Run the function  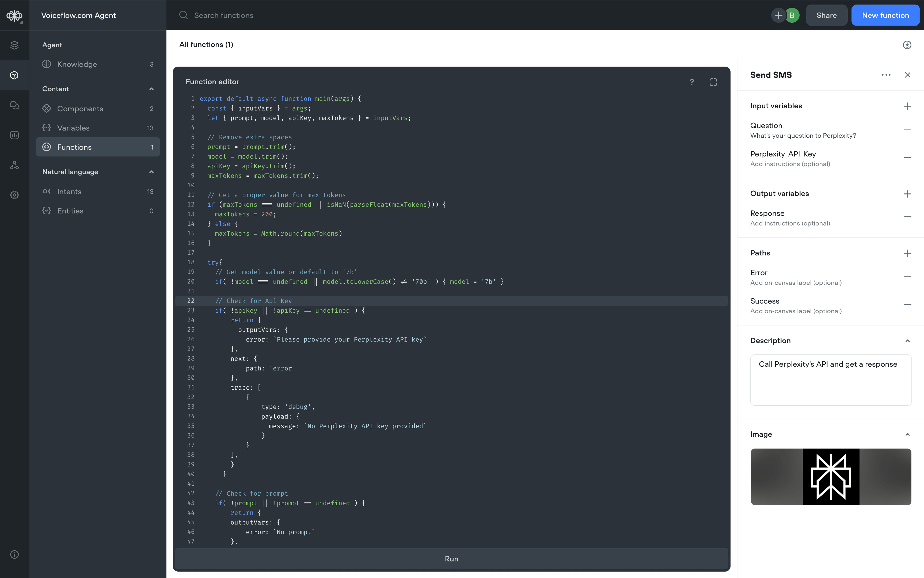(x=451, y=558)
